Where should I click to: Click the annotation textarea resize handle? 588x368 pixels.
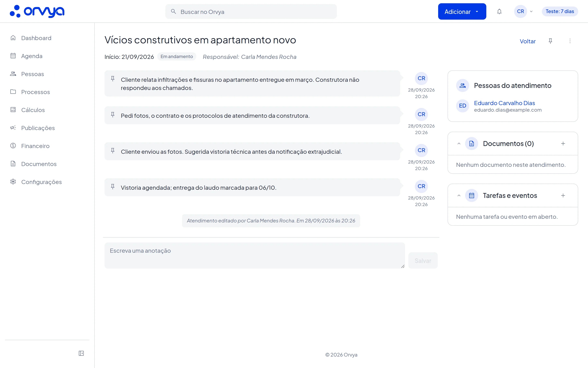click(403, 266)
